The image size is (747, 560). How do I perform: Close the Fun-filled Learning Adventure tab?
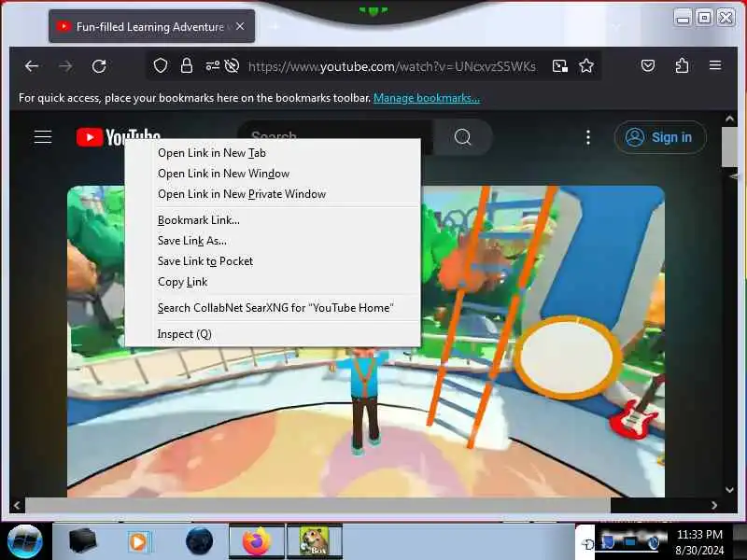241,27
